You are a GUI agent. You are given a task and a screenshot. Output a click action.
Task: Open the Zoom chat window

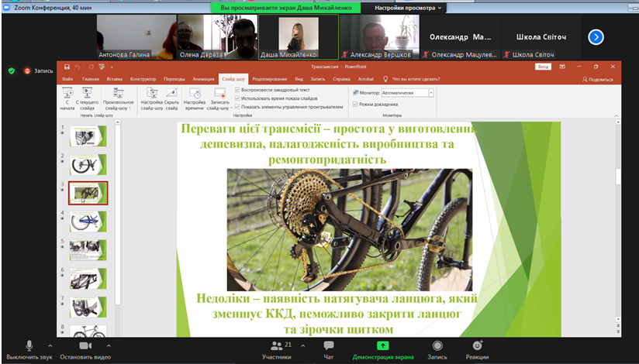coord(329,346)
